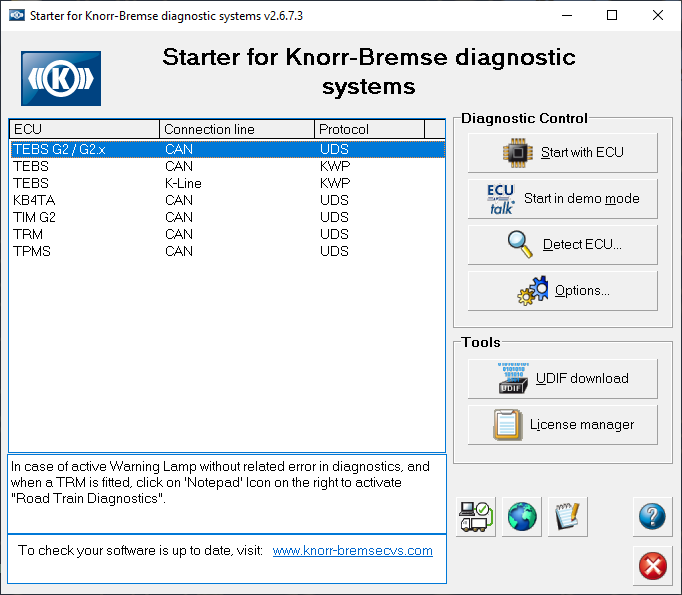The height and width of the screenshot is (595, 682).
Task: Visit the www.knorr-bremsecvs.com link
Action: (352, 550)
